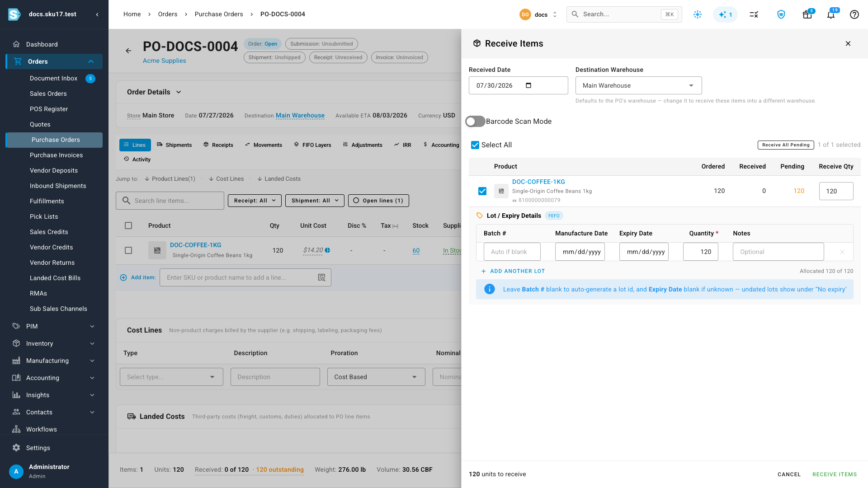Viewport: 868px width, 488px height.
Task: Click the product lookup icon in Add item field
Action: pyautogui.click(x=321, y=277)
